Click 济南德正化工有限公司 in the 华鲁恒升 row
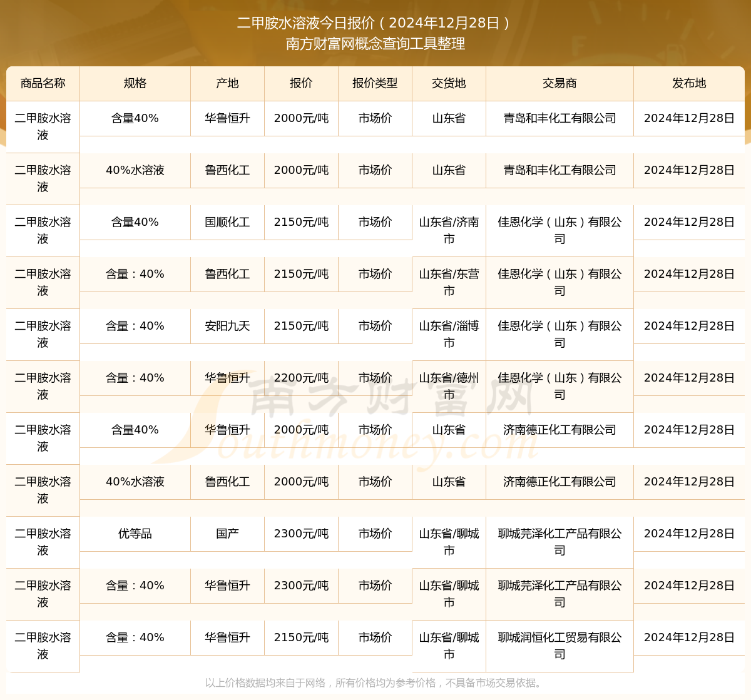This screenshot has width=751, height=700. [559, 430]
